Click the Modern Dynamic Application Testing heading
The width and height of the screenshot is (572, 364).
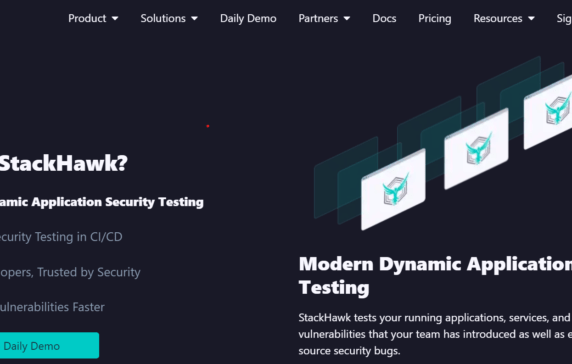(435, 276)
